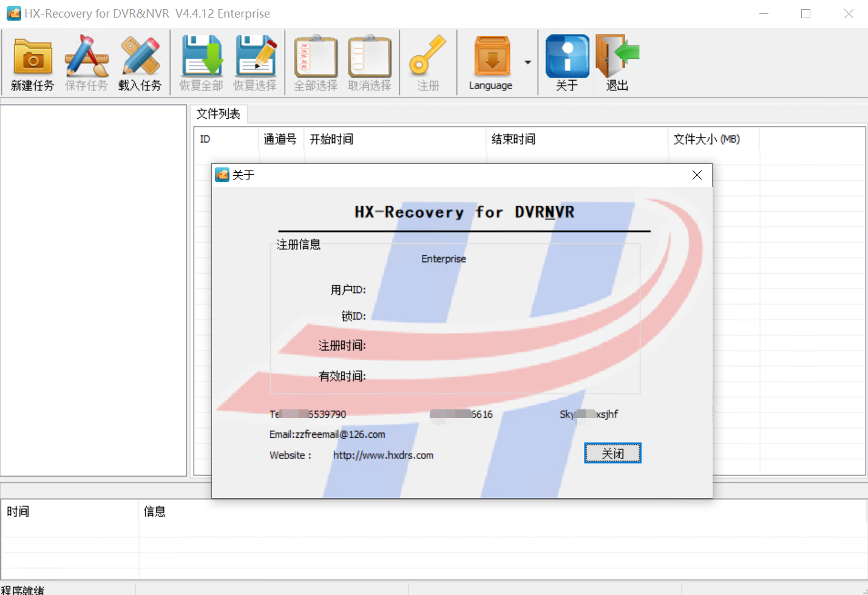Viewport: 868px width, 595px height.
Task: Click the 关于 dialog title icon
Action: coord(222,175)
